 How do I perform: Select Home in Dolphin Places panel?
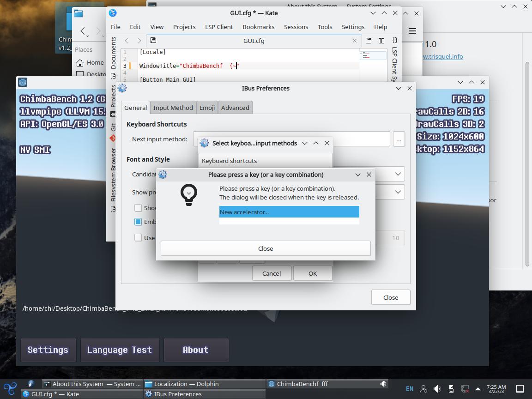pyautogui.click(x=91, y=62)
